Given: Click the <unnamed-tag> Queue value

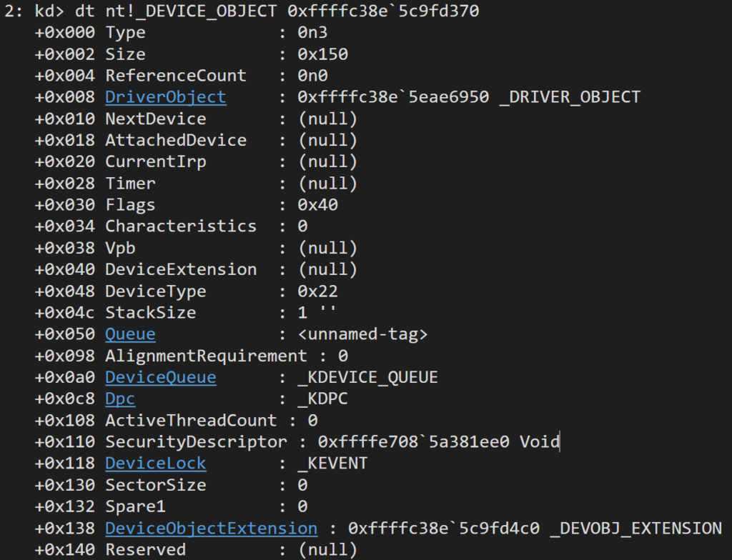Looking at the screenshot, I should [362, 334].
